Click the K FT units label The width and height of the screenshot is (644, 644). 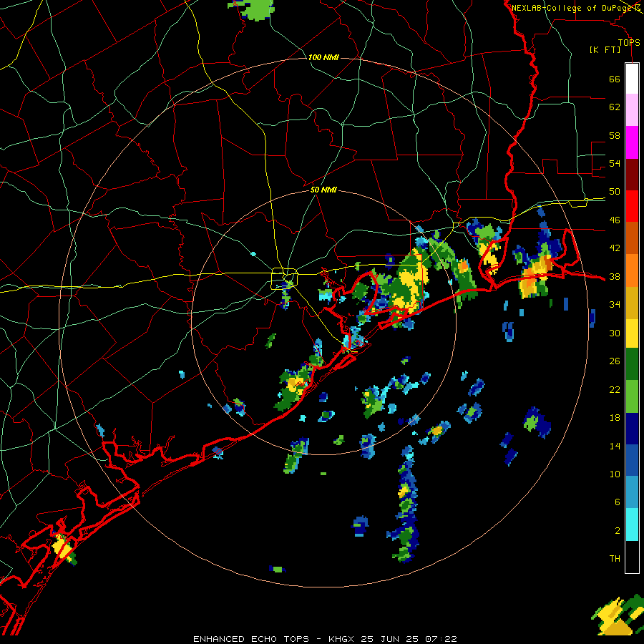pos(605,49)
